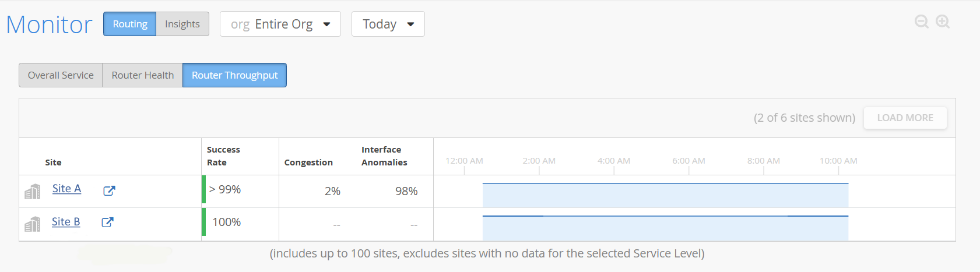The width and height of the screenshot is (980, 272).
Task: Open the Site A link
Action: 66,189
